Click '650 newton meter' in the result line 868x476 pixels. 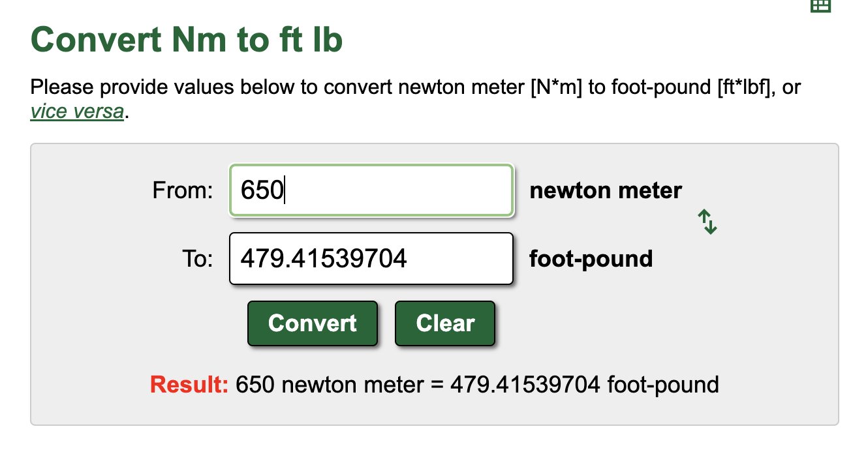point(330,385)
